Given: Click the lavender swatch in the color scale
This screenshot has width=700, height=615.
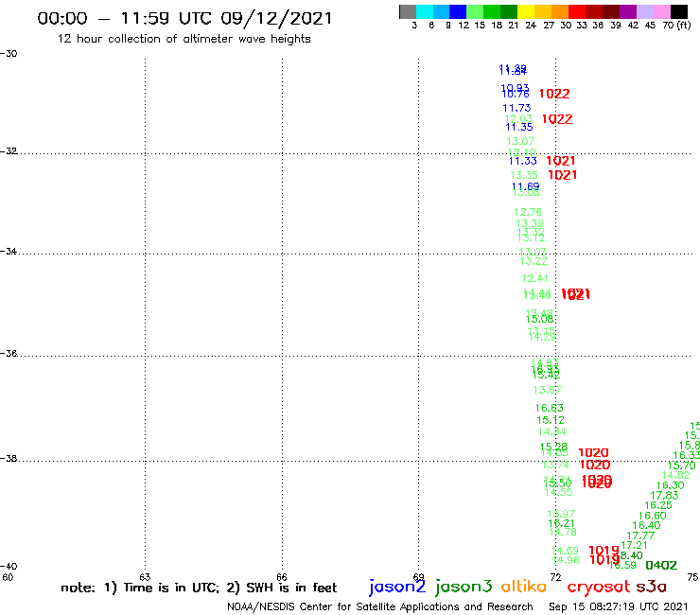Looking at the screenshot, I should (x=644, y=11).
